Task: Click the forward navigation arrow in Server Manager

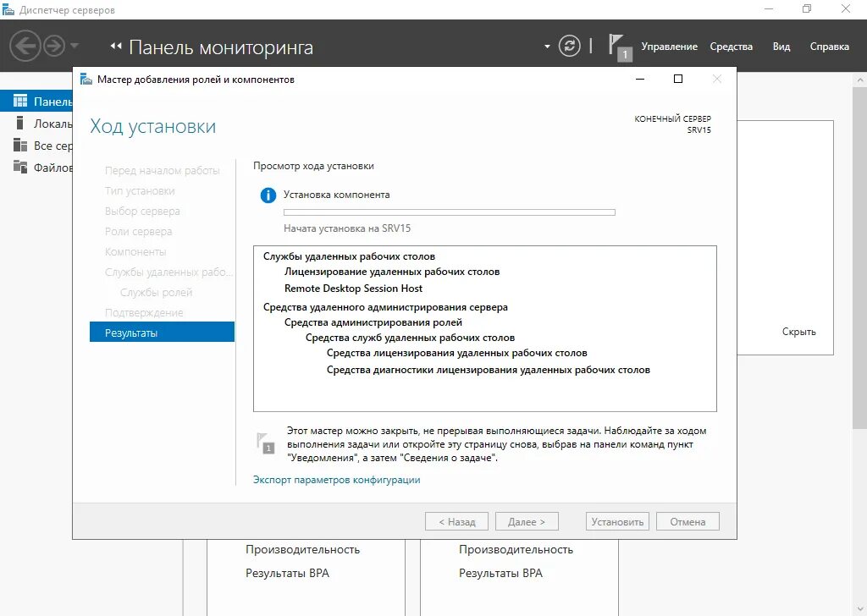Action: 54,46
